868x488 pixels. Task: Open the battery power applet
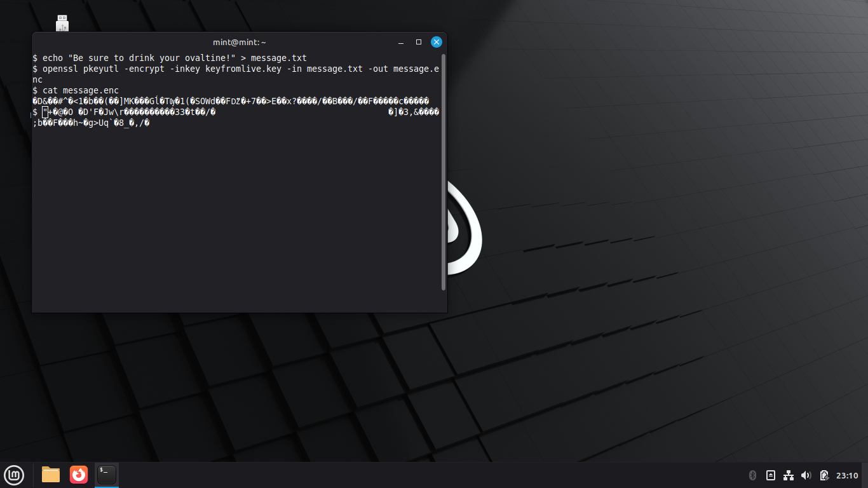(x=824, y=475)
